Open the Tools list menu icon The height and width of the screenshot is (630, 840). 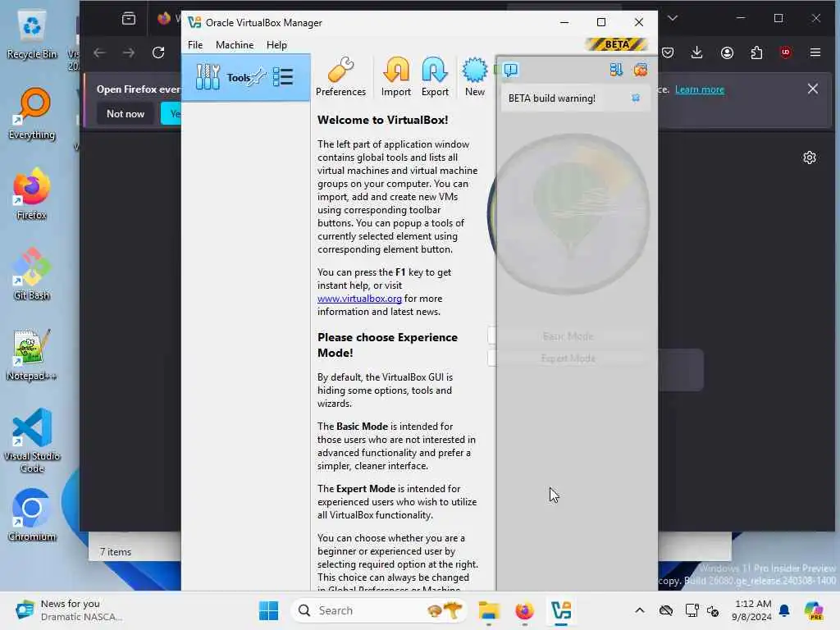[283, 77]
